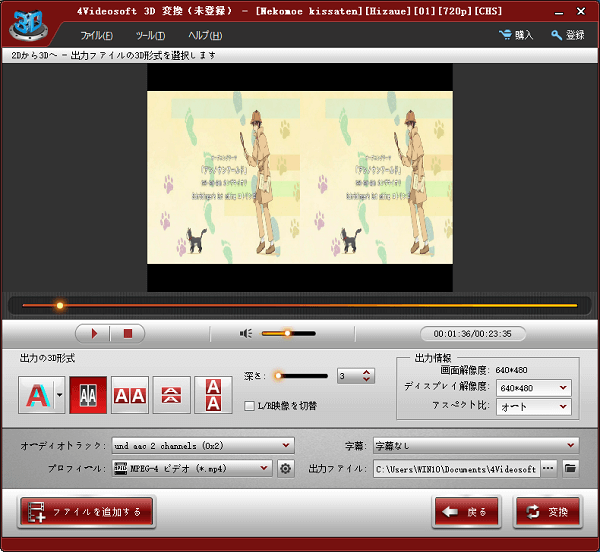Viewport: 600px width, 552px height.
Task: Select Side by Side half-width 3D format
Action: coord(88,395)
